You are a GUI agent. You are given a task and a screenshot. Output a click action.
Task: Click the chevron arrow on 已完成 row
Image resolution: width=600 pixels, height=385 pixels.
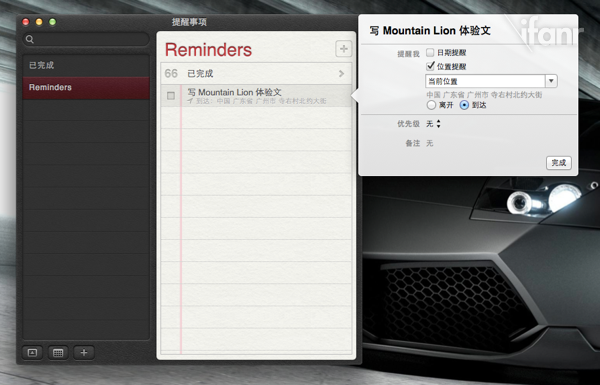342,73
